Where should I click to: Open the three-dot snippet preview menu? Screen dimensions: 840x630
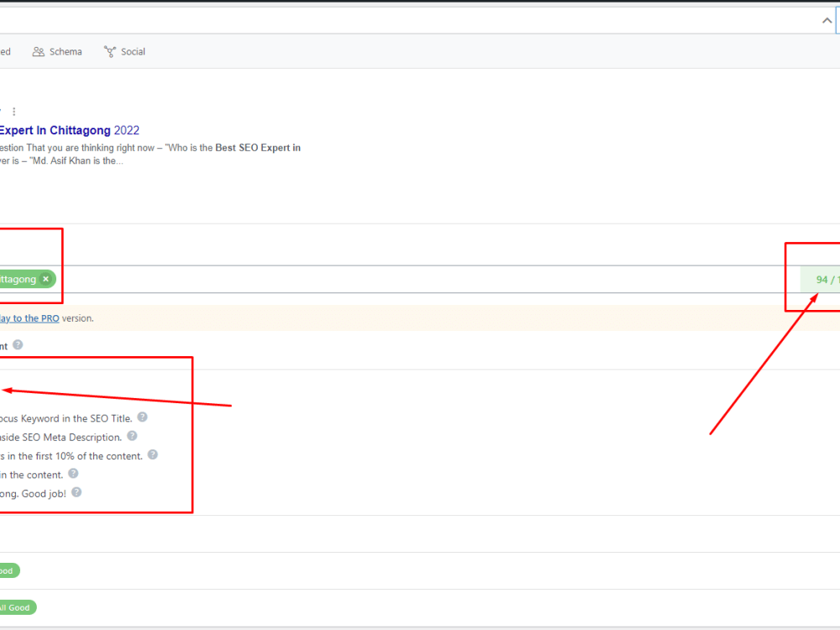click(14, 112)
